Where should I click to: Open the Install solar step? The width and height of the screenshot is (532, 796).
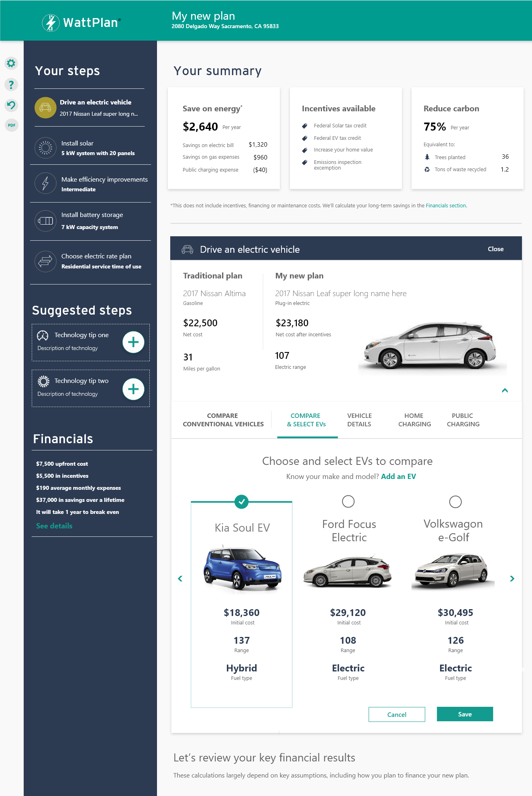point(91,148)
